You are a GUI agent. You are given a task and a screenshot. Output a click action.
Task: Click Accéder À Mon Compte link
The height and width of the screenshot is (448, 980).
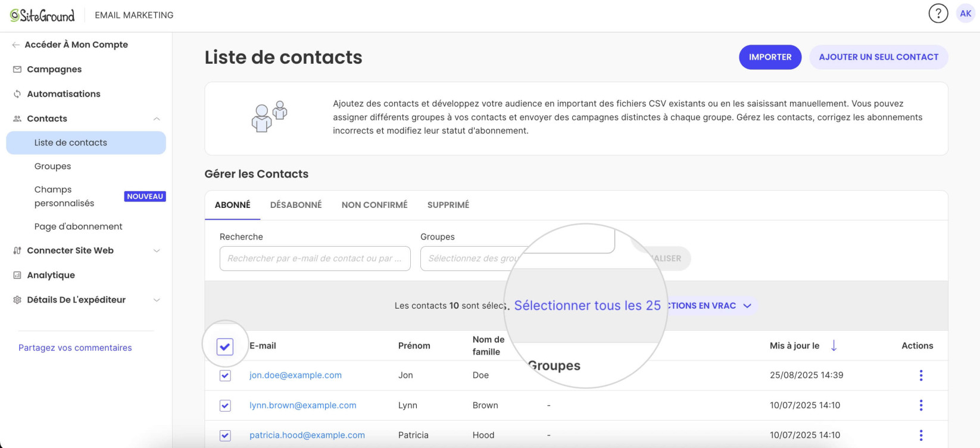pos(76,45)
